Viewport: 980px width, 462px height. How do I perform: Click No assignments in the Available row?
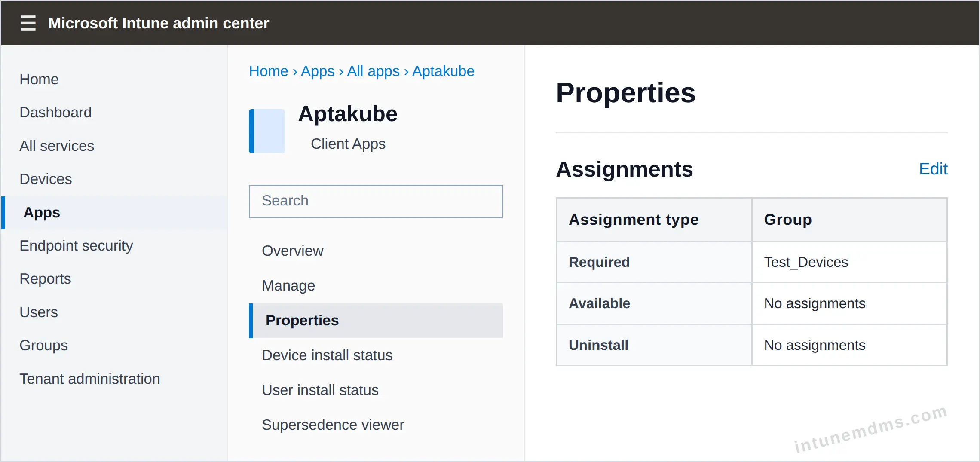[849, 303]
